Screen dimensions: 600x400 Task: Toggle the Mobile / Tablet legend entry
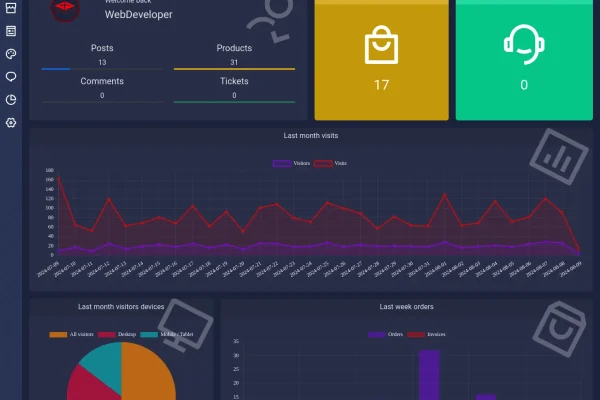[167, 335]
